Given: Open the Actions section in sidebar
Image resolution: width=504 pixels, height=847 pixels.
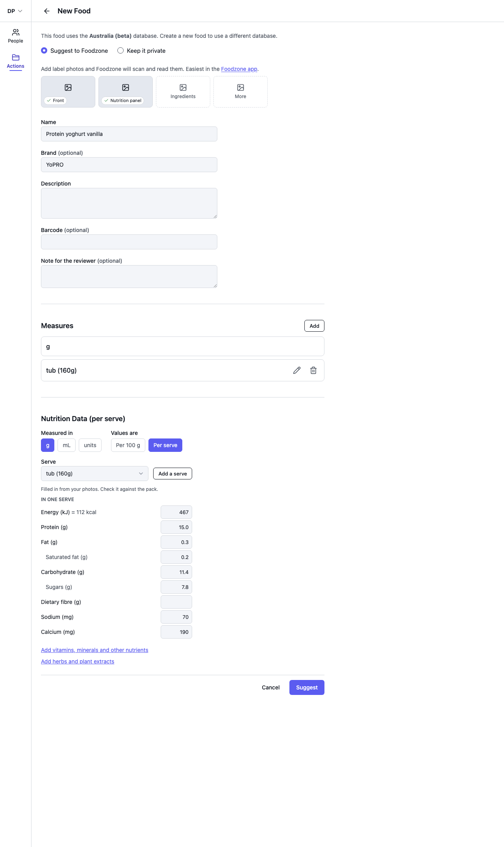Looking at the screenshot, I should [15, 61].
